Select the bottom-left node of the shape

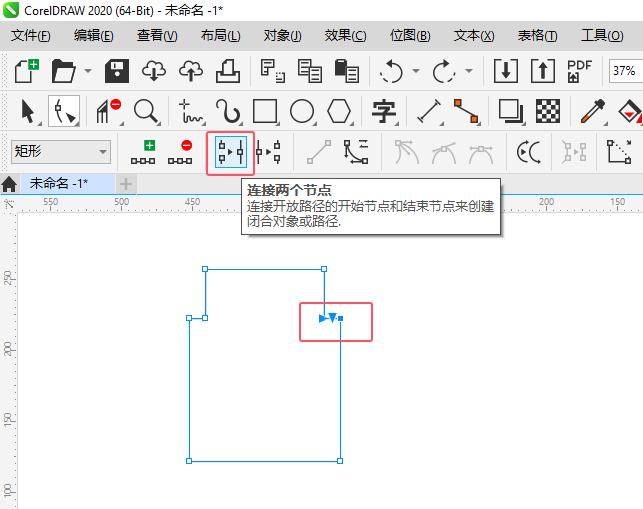point(189,461)
